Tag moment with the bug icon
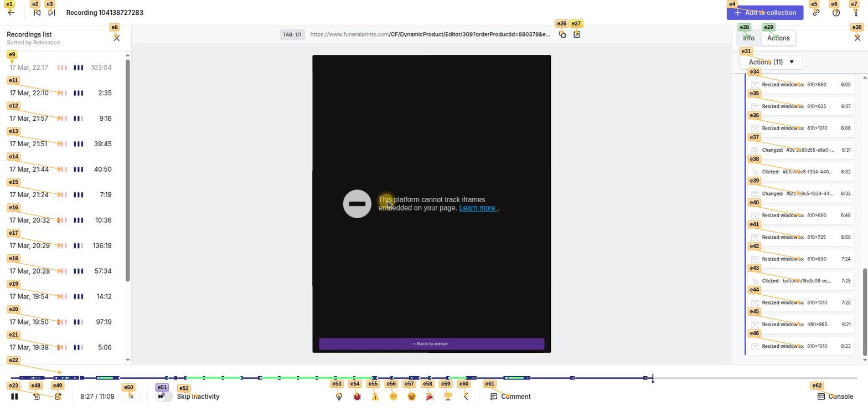This screenshot has width=868, height=411. pos(357,397)
